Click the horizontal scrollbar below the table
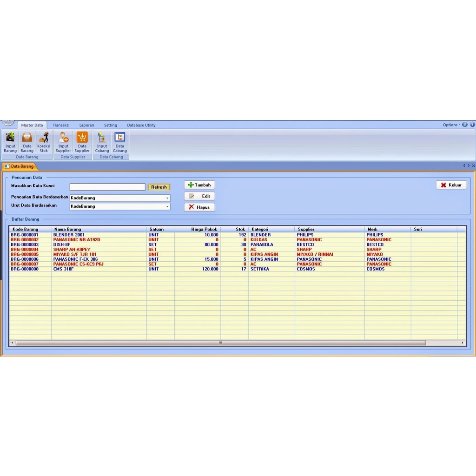The image size is (476, 476). 221,342
